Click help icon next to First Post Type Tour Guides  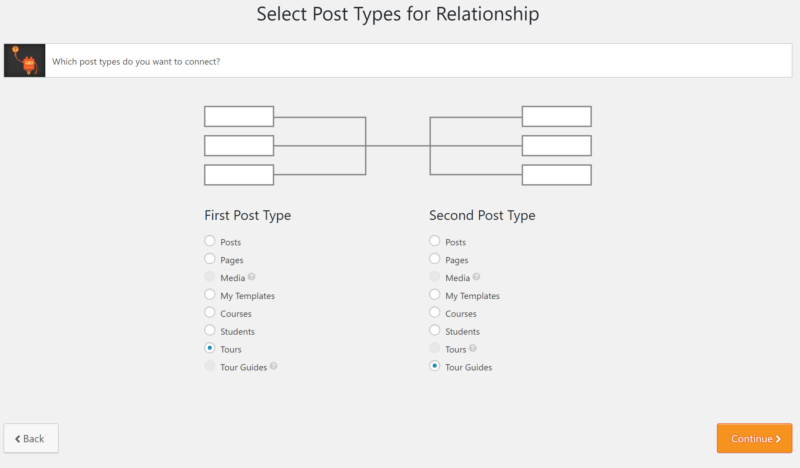[x=273, y=366]
